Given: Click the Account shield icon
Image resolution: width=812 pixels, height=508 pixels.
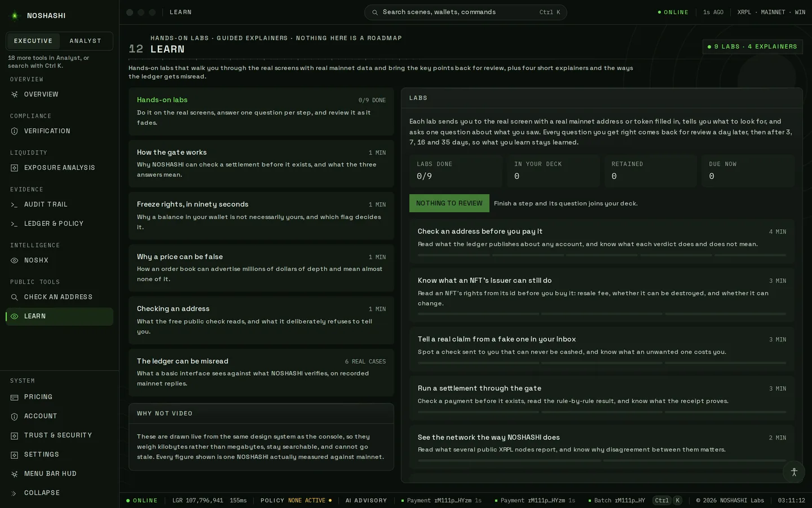Looking at the screenshot, I should (x=15, y=417).
